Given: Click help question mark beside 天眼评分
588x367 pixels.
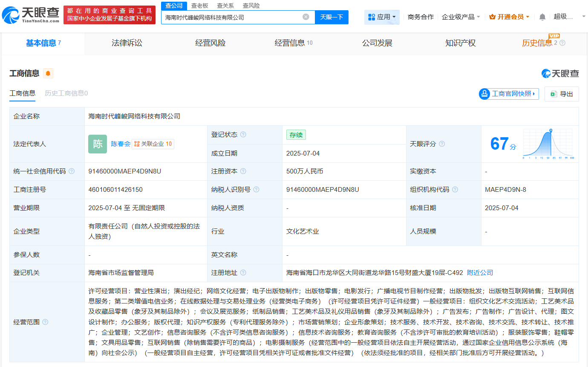Looking at the screenshot, I should click(442, 144).
